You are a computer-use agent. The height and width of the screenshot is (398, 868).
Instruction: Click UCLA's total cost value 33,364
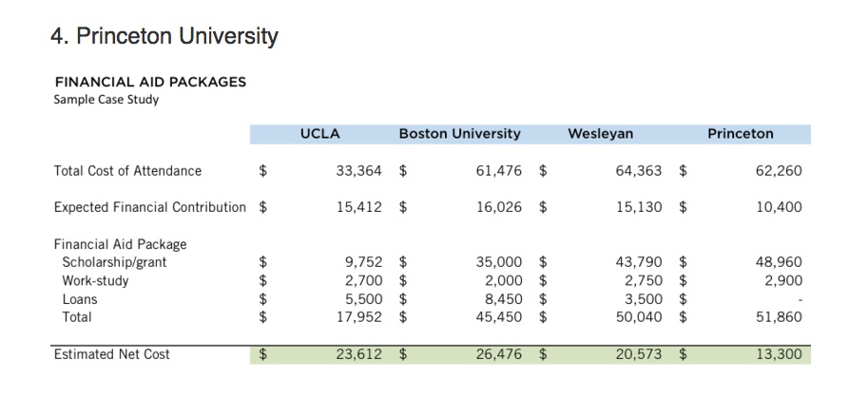pos(359,171)
